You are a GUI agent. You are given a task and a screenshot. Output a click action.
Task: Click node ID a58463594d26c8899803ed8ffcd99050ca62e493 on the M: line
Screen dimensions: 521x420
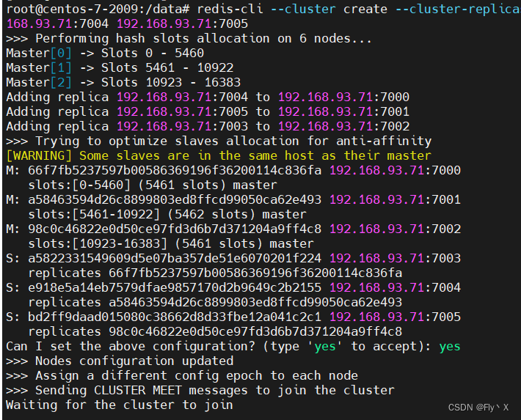pos(175,199)
